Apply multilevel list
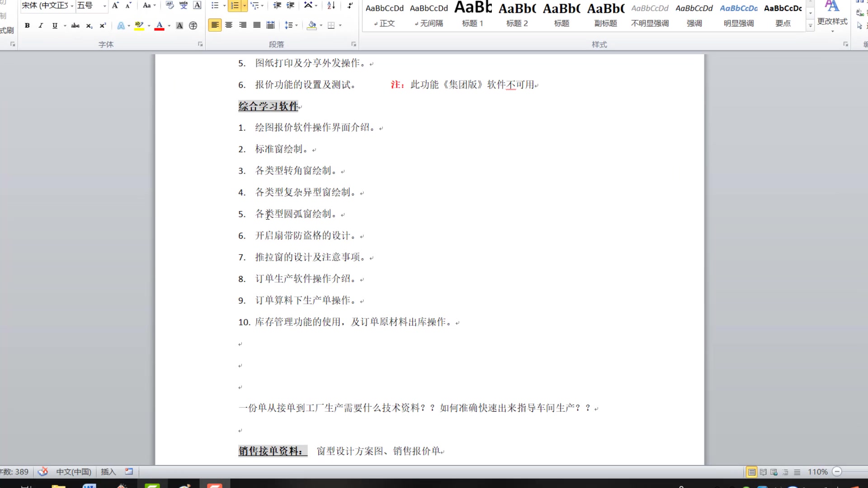This screenshot has height=488, width=868. [x=255, y=5]
